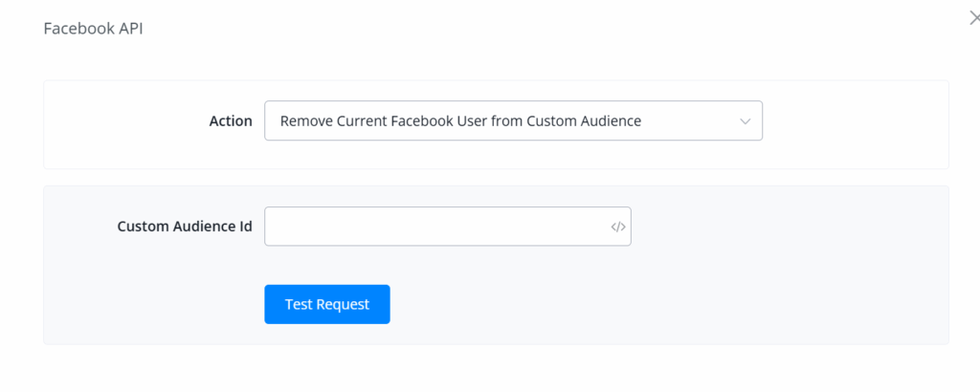Click the angle-bracket merge tag icon
The height and width of the screenshot is (392, 980).
click(617, 228)
